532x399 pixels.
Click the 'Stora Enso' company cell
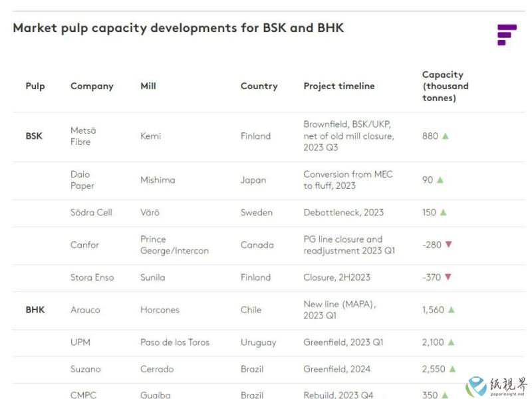coord(92,277)
